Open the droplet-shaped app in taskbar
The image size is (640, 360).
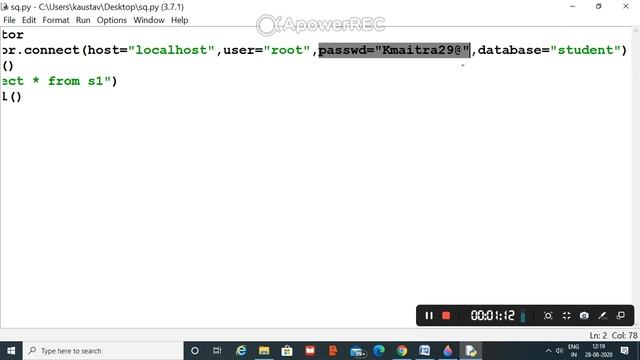coord(448,351)
